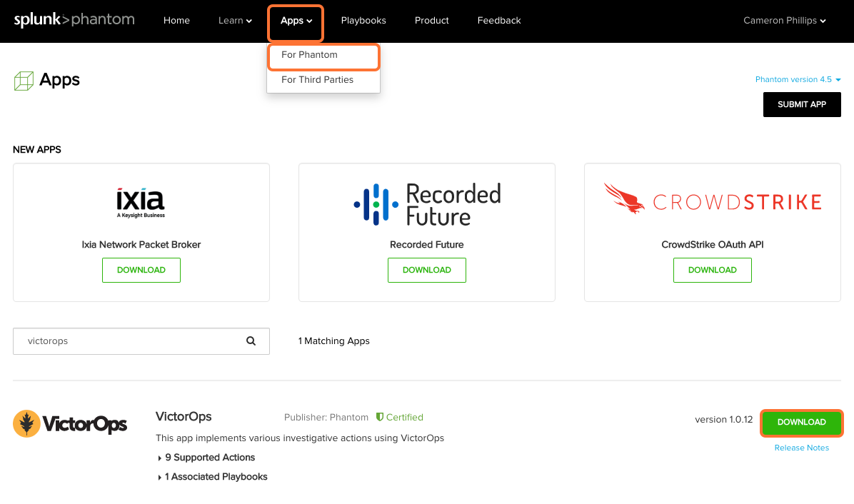Click the splunk>phantom logo
This screenshot has height=504, width=854.
tap(74, 20)
